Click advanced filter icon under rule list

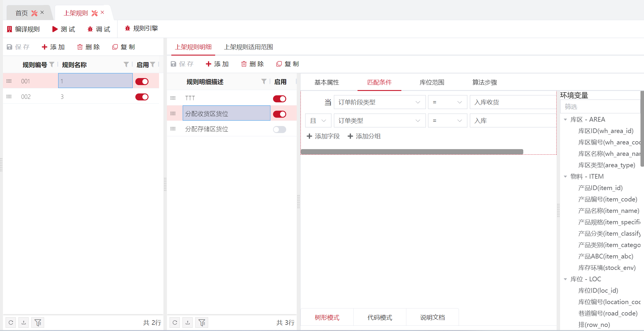(x=38, y=323)
